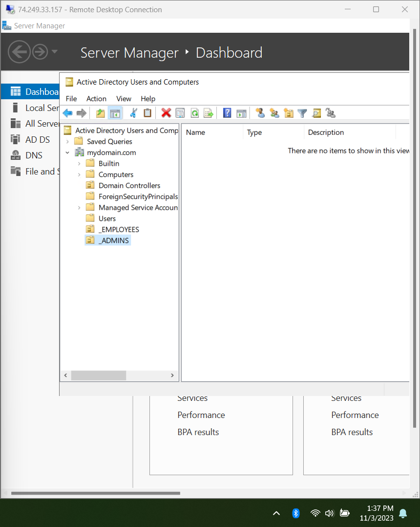The image size is (420, 527).
Task: Create a new group using its toolbar icon
Action: [274, 113]
